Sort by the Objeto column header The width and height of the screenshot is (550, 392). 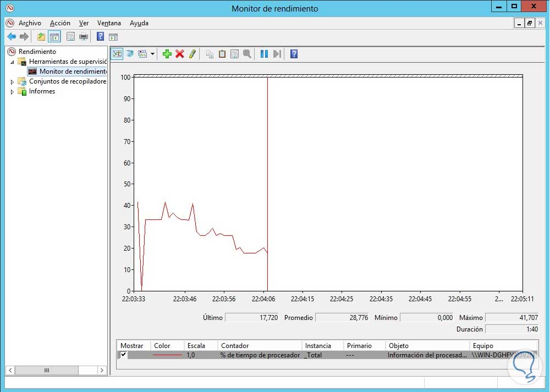(427, 345)
